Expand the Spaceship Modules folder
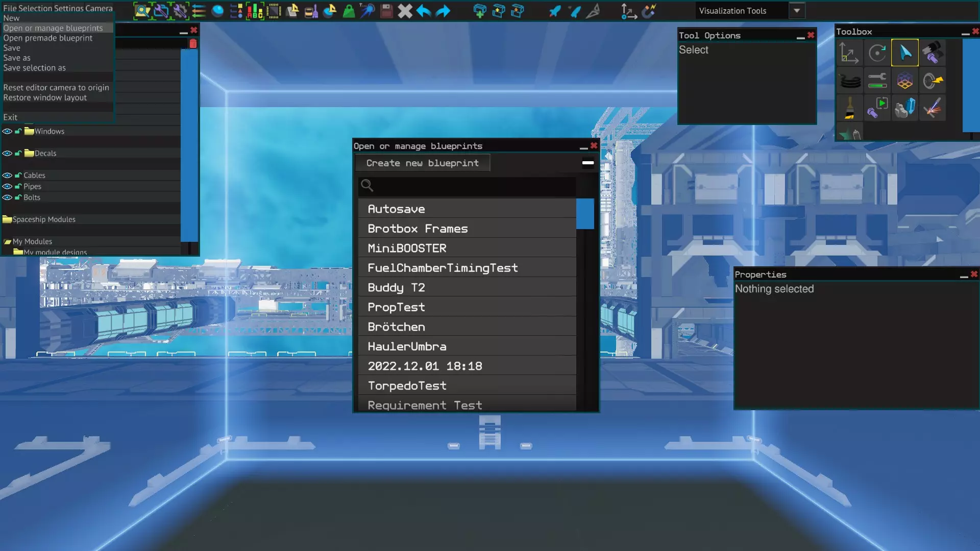980x551 pixels. pyautogui.click(x=7, y=219)
